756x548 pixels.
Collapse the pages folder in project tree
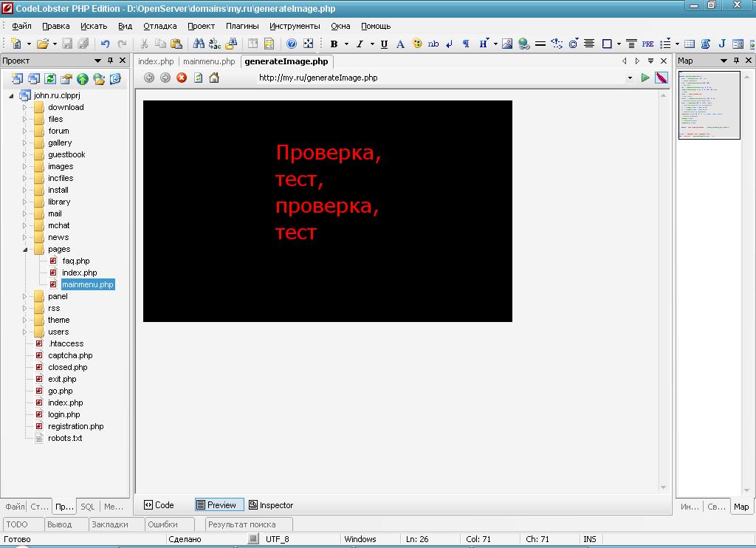coord(24,250)
